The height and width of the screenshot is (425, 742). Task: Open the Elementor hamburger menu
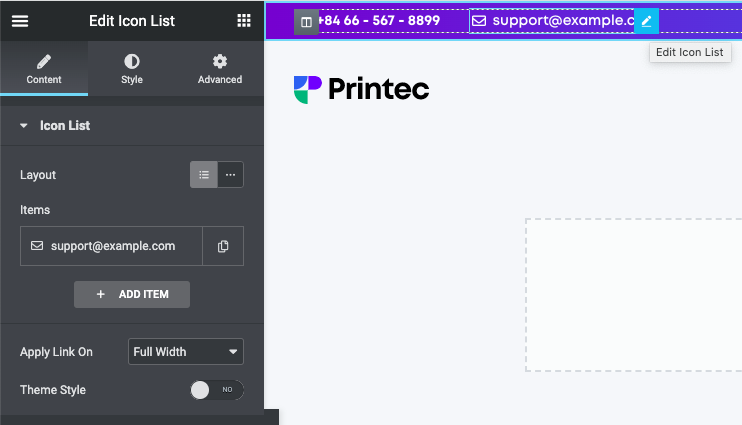point(20,20)
